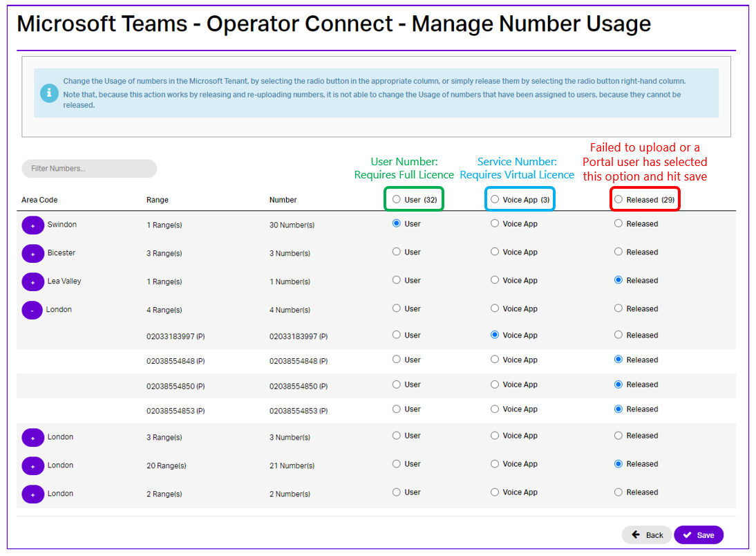Select Voice App radio for Swindon row
Viewport: 756px width, 556px height.
point(495,223)
